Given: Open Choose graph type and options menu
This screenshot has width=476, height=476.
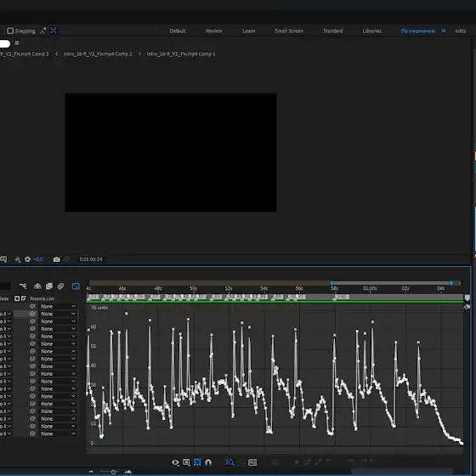Looking at the screenshot, I should [186, 462].
